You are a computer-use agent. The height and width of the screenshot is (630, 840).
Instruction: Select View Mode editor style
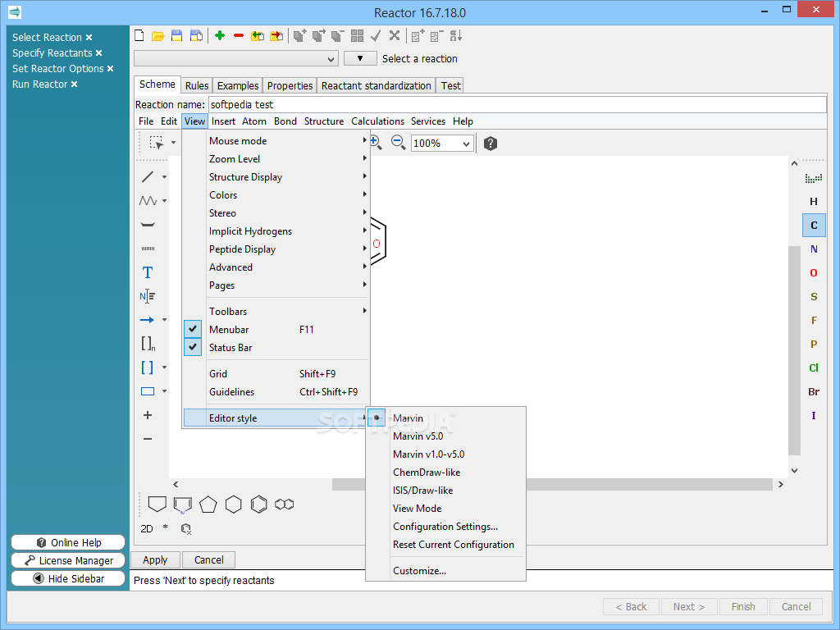click(x=445, y=509)
